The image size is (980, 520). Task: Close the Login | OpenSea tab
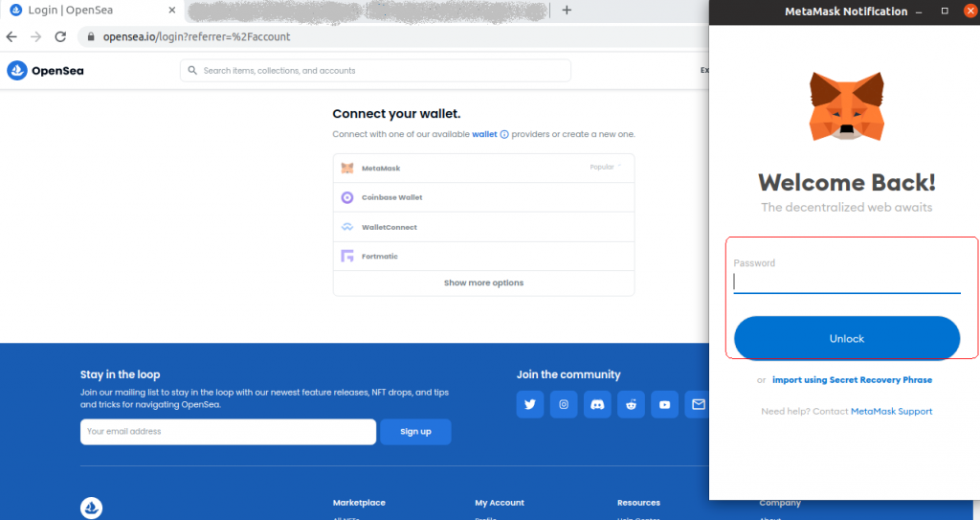pos(172,10)
